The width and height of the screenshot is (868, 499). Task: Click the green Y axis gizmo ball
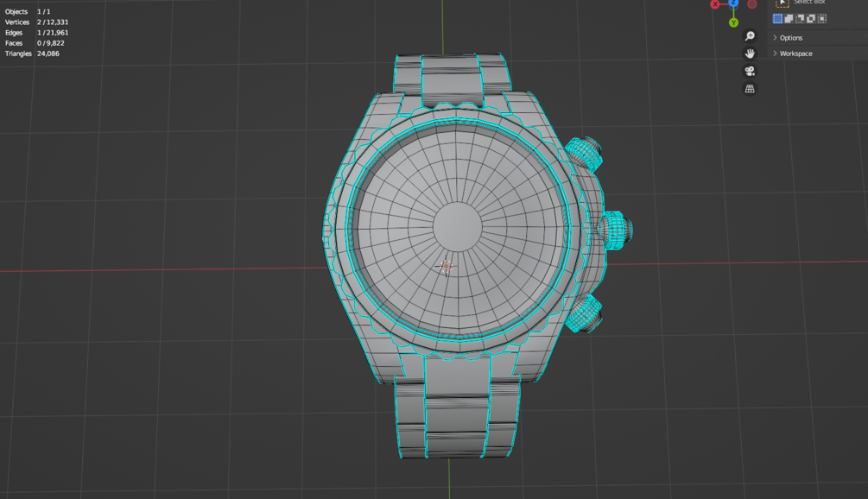pyautogui.click(x=733, y=22)
